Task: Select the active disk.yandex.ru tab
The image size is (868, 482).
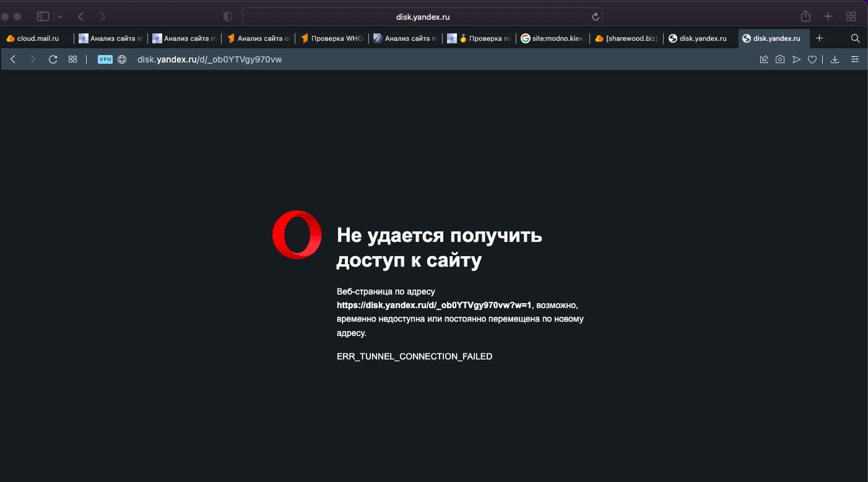Action: [774, 38]
